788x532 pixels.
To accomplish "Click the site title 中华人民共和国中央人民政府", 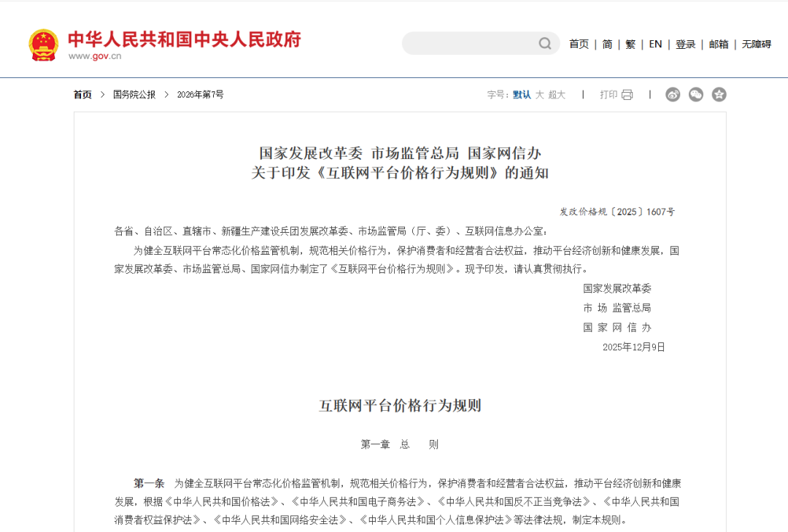I will (x=185, y=39).
